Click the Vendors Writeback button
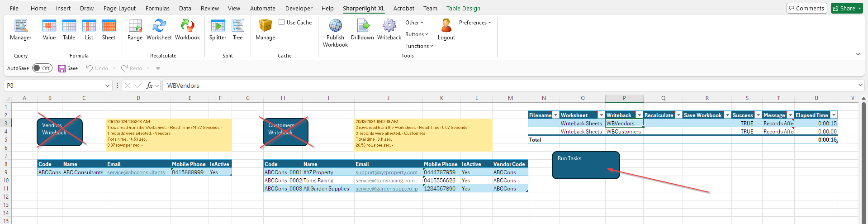 tap(60, 132)
